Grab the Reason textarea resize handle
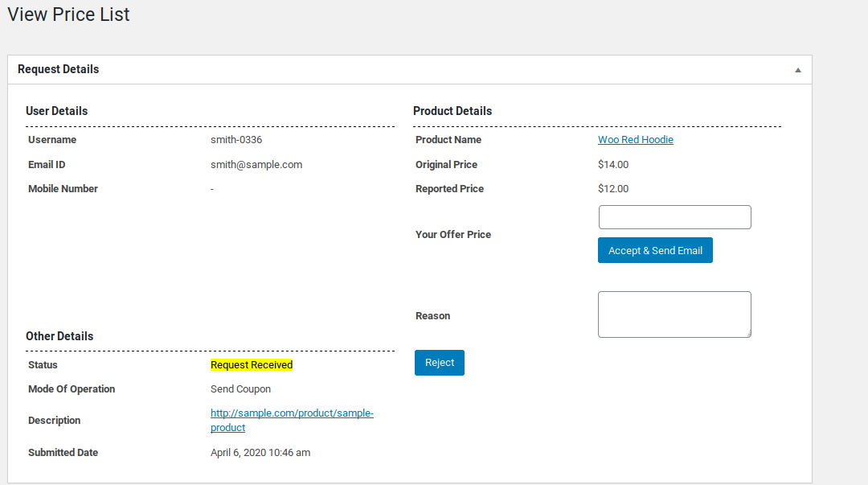This screenshot has height=485, width=868. click(747, 334)
